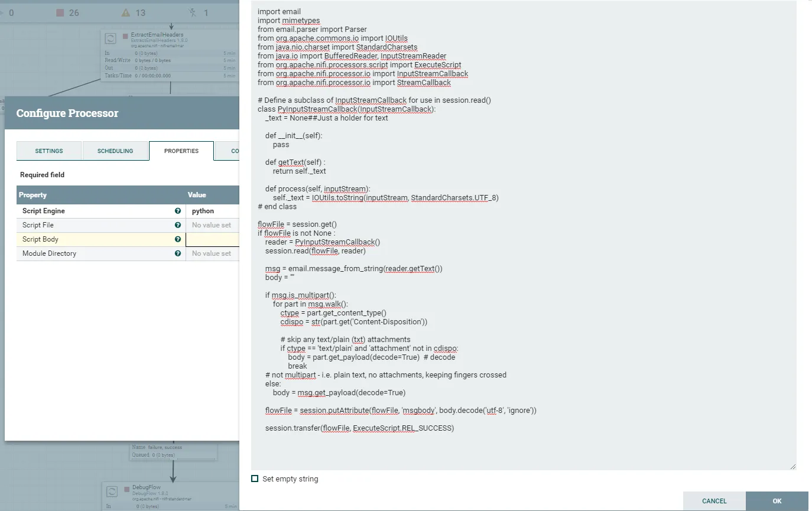Click the 'import mimetypes' line

click(x=289, y=21)
